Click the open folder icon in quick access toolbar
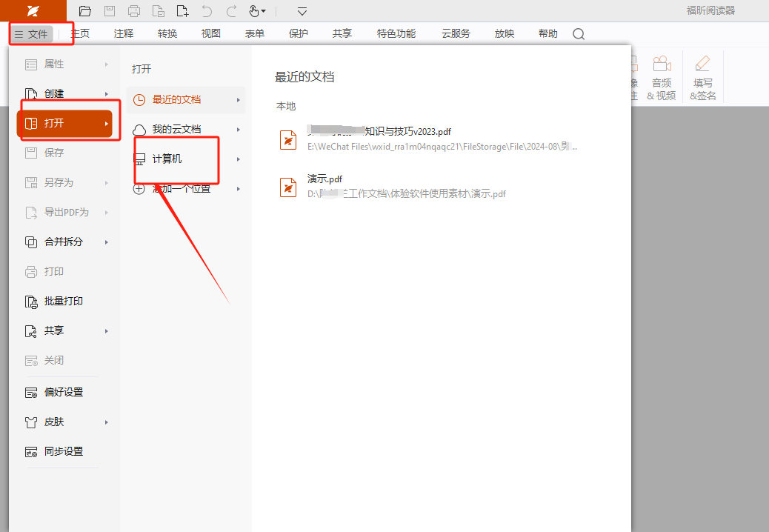Image resolution: width=769 pixels, height=532 pixels. [85, 11]
